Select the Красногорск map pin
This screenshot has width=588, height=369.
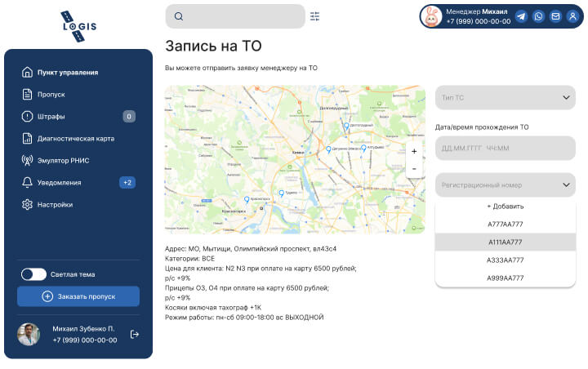(247, 200)
